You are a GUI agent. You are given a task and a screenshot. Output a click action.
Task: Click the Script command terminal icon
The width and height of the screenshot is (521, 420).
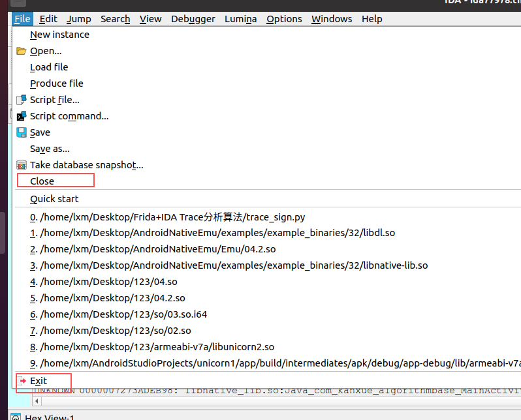[22, 116]
